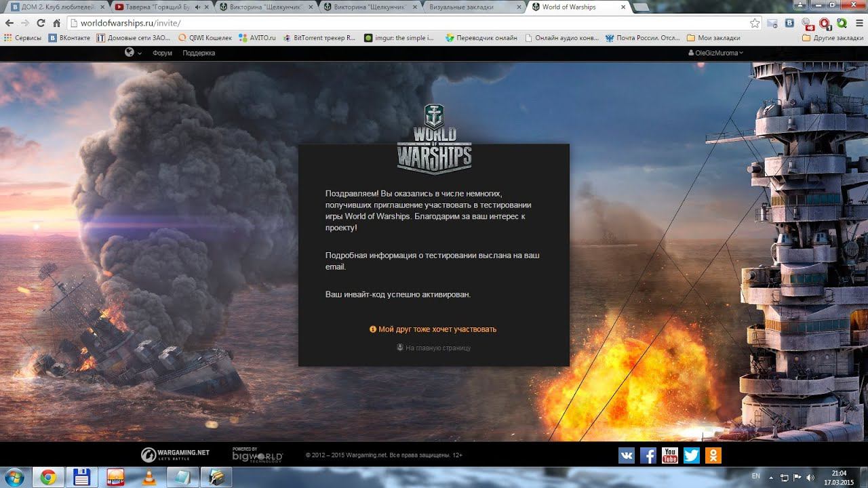
Task: Open the AVITO.ru bookmark
Action: tap(257, 38)
